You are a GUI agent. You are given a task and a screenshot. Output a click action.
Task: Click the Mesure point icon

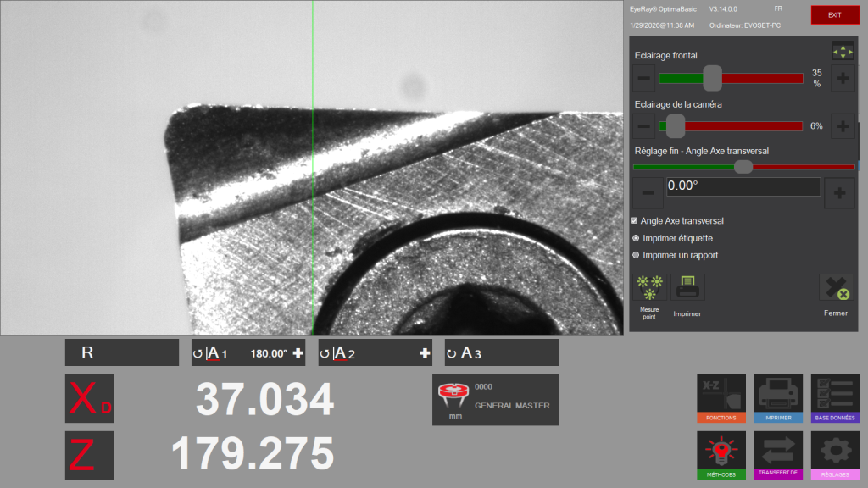[649, 287]
